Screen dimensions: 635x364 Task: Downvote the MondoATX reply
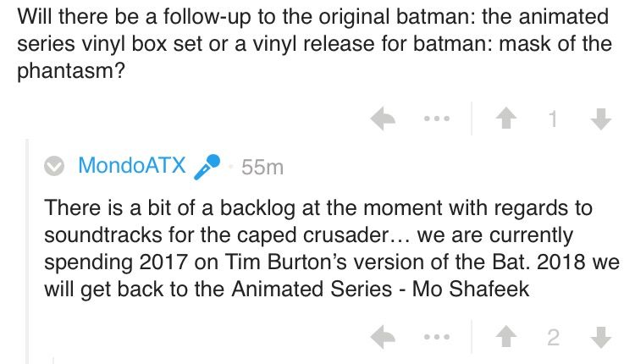[601, 338]
